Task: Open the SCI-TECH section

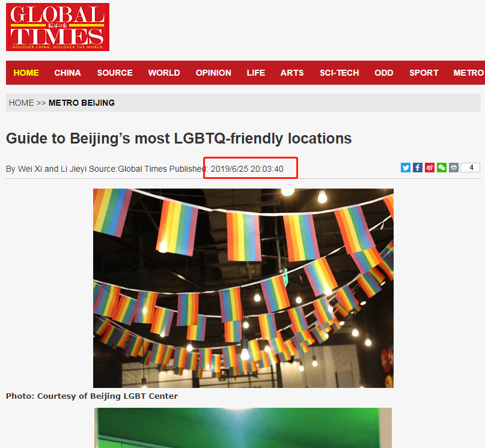Action: (340, 73)
